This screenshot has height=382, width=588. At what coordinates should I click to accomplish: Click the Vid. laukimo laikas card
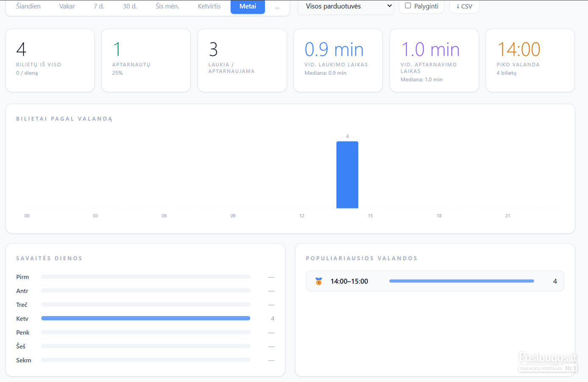[x=338, y=60]
